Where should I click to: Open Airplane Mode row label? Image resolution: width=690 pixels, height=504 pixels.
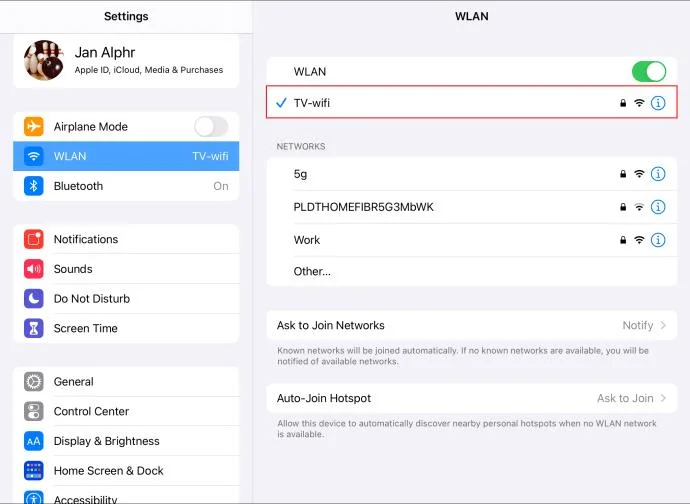[91, 127]
